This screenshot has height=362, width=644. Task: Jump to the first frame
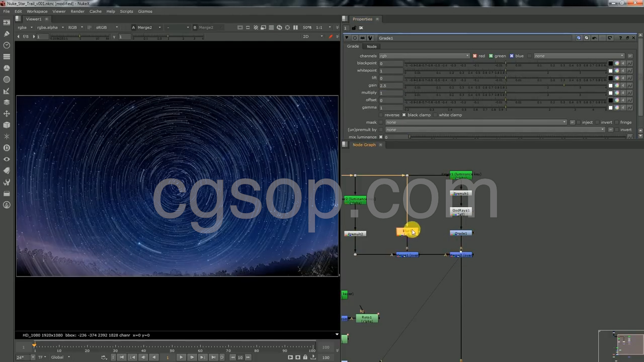[121, 357]
